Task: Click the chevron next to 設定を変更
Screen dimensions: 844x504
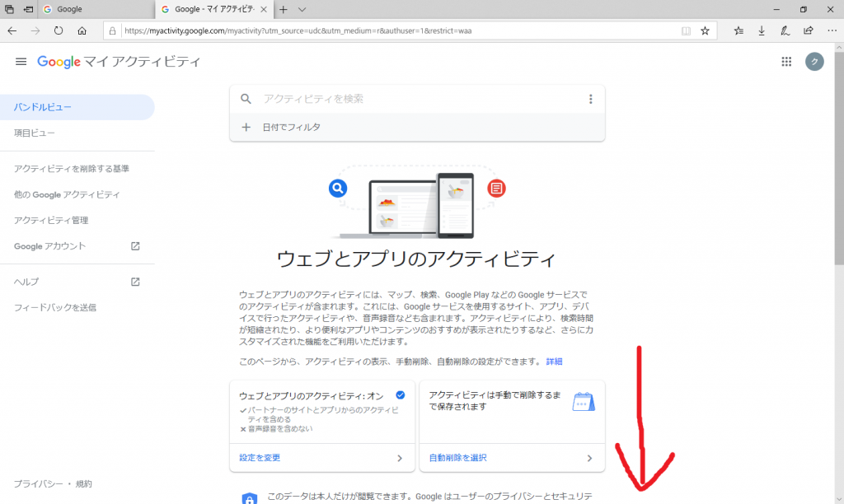Action: click(x=400, y=458)
